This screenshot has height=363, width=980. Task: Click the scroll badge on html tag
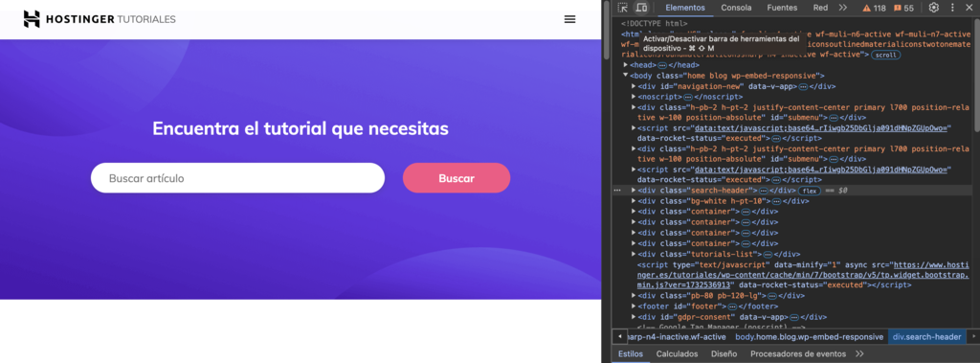(885, 56)
